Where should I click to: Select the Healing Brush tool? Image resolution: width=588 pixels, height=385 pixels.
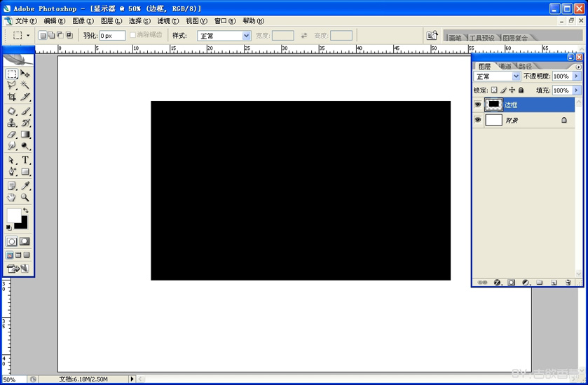(x=12, y=111)
